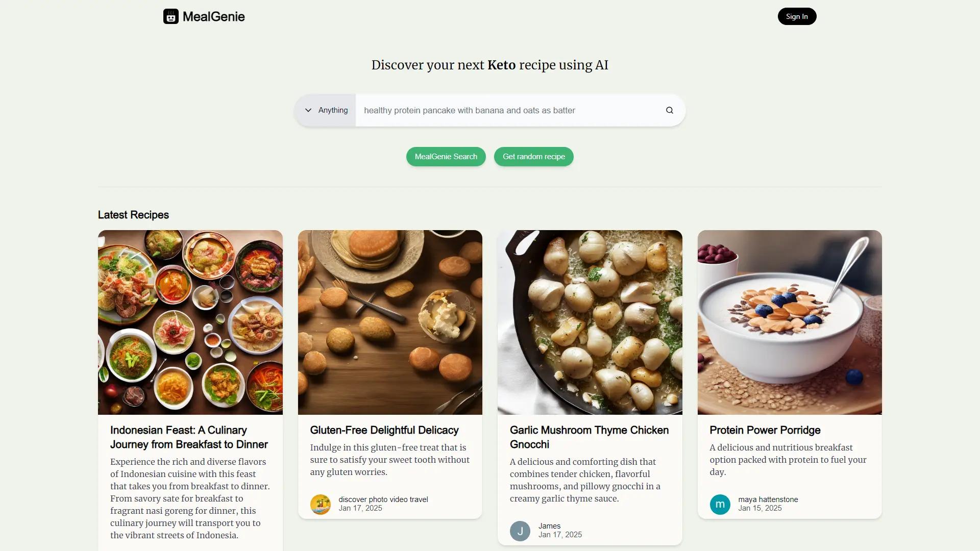Open the discover photo video travel avatar
The height and width of the screenshot is (551, 980).
click(321, 504)
